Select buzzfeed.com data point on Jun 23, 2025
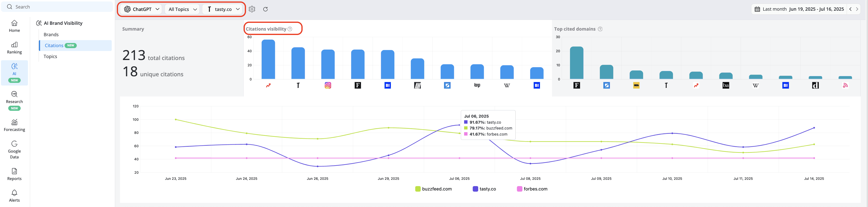Image resolution: width=868 pixels, height=207 pixels. click(x=176, y=119)
